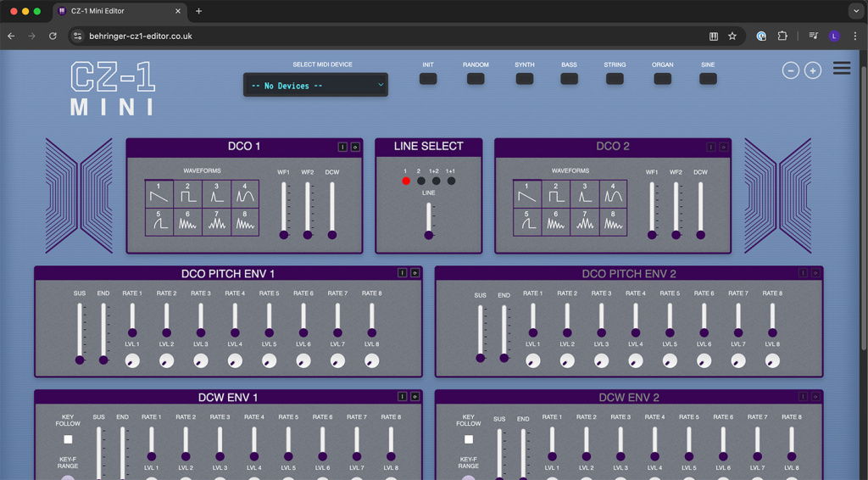Open the hamburger menu in editor

coord(842,68)
